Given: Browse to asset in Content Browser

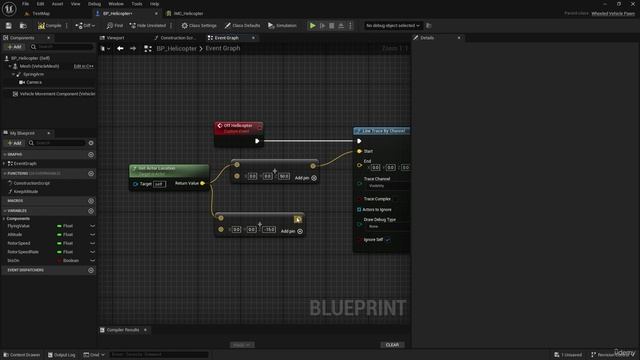Looking at the screenshot, I should [x=23, y=26].
